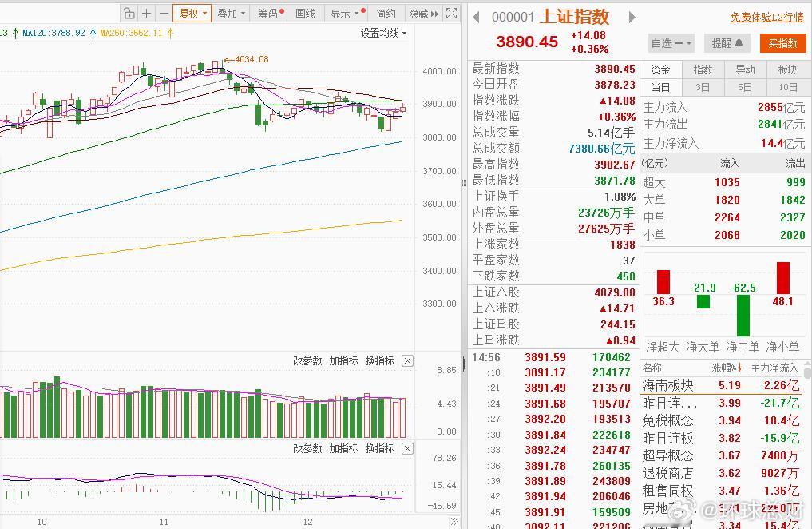Open the 复权 dropdown
812x529 pixels.
point(192,14)
